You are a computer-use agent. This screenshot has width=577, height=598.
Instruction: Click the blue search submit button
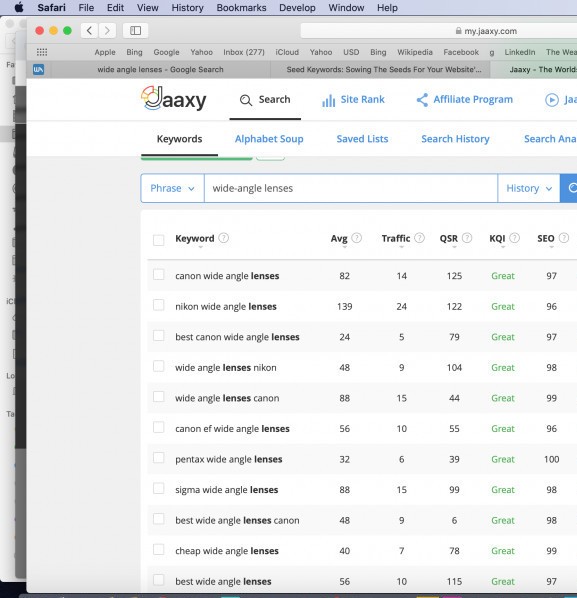click(569, 188)
